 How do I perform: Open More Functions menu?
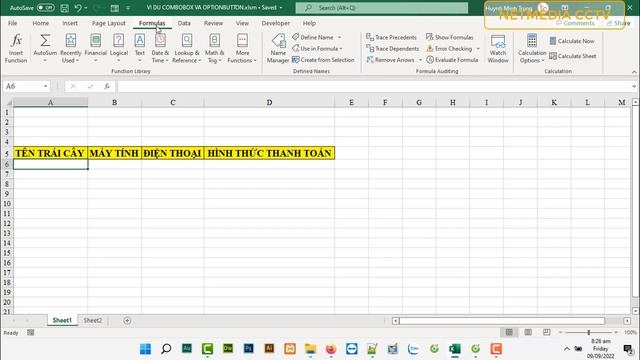point(242,48)
